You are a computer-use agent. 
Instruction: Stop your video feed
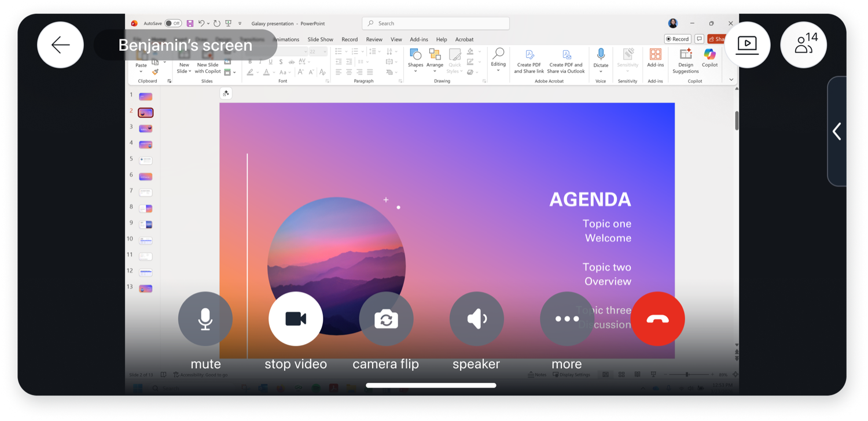(x=296, y=319)
